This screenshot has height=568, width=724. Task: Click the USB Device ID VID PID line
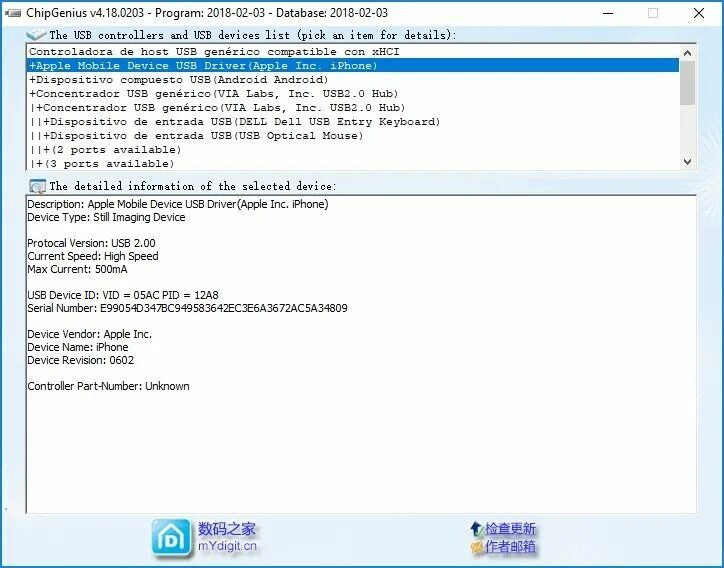[123, 295]
